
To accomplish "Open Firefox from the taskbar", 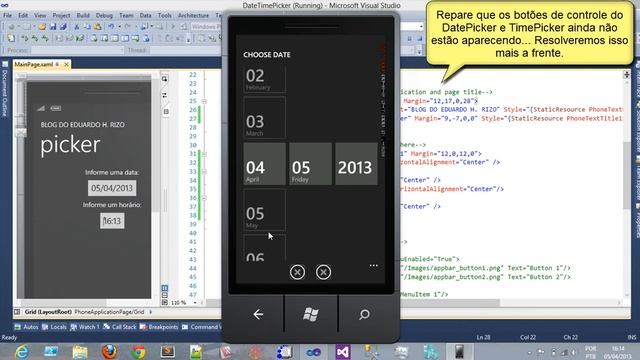I will point(109,351).
